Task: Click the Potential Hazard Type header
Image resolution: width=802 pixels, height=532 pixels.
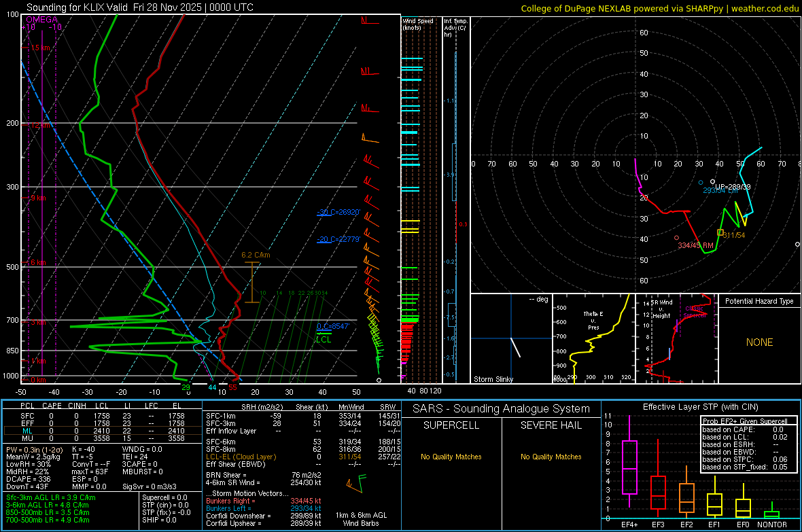Action: [x=759, y=301]
